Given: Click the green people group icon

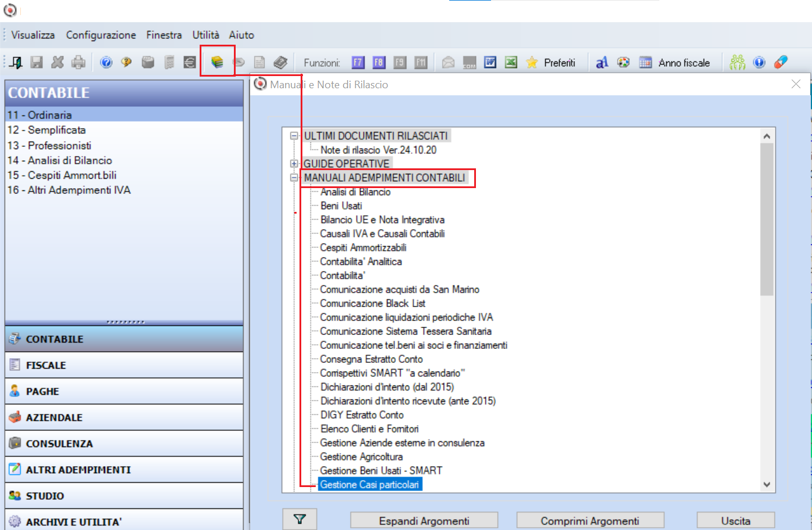Looking at the screenshot, I should [x=738, y=62].
